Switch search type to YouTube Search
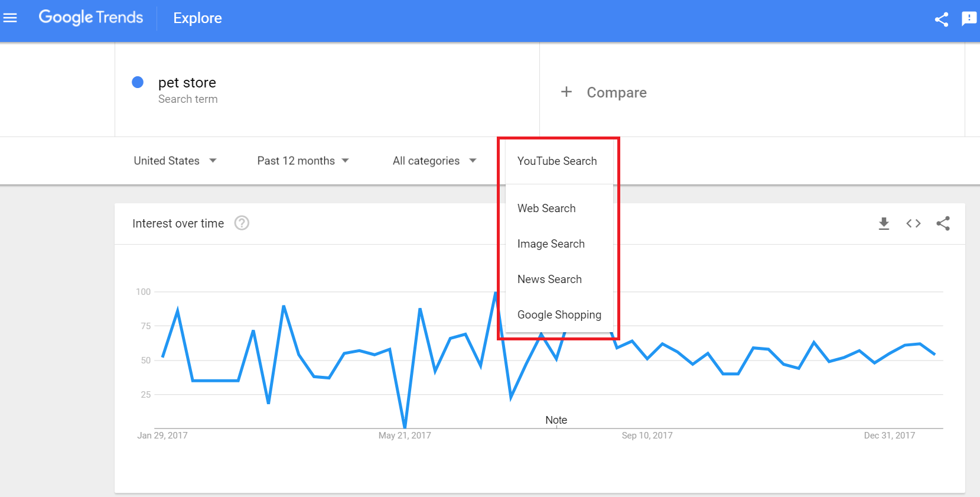Viewport: 980px width, 497px height. coord(556,161)
